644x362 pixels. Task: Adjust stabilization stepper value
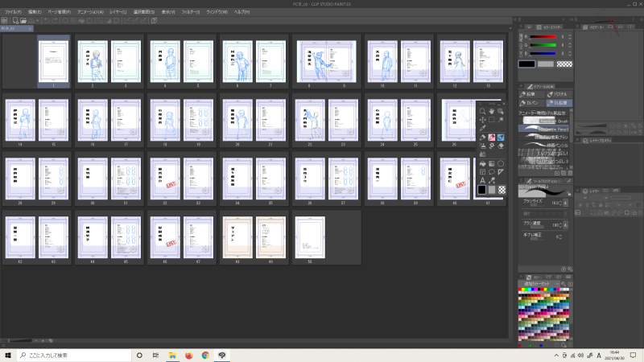[559, 237]
